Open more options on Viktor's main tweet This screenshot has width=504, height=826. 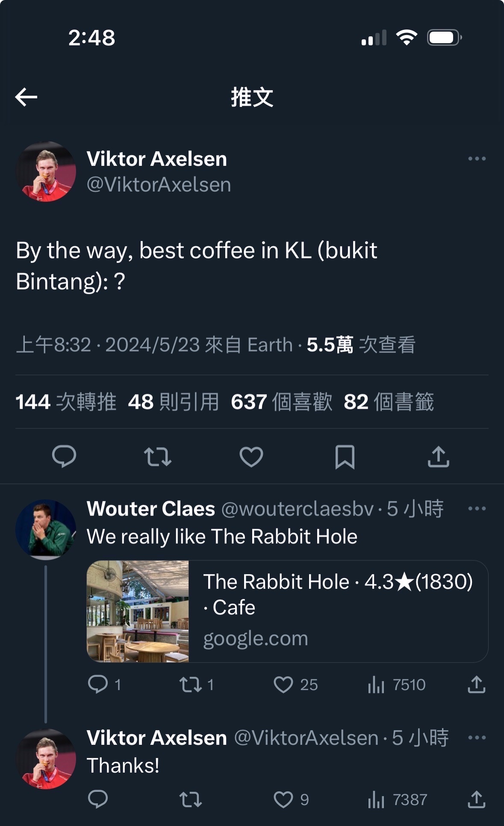[x=477, y=159]
